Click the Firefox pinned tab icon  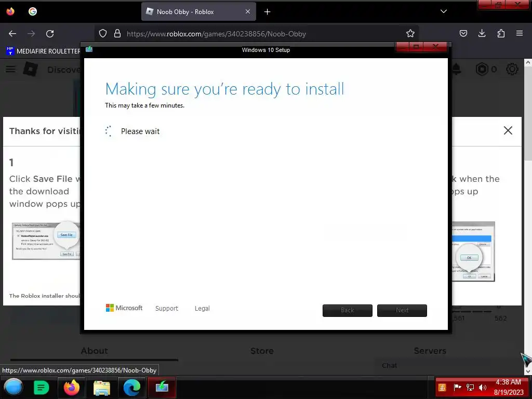10,11
